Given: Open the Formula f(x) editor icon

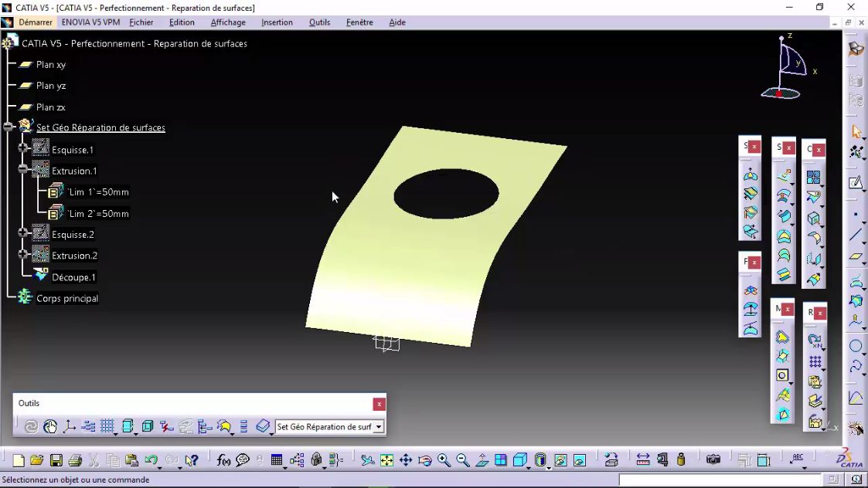Looking at the screenshot, I should point(224,459).
